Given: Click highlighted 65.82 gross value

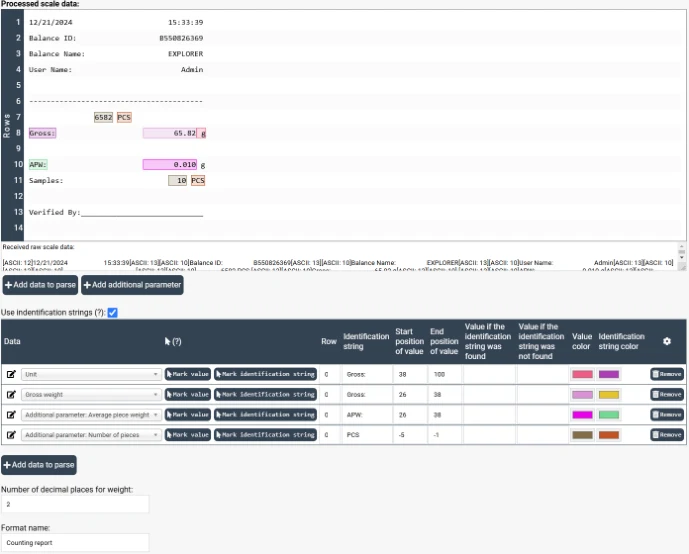Looking at the screenshot, I should point(170,133).
